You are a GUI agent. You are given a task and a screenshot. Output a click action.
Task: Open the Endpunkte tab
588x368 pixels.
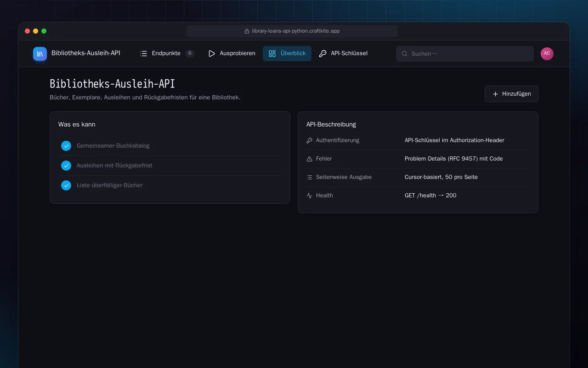pos(167,53)
